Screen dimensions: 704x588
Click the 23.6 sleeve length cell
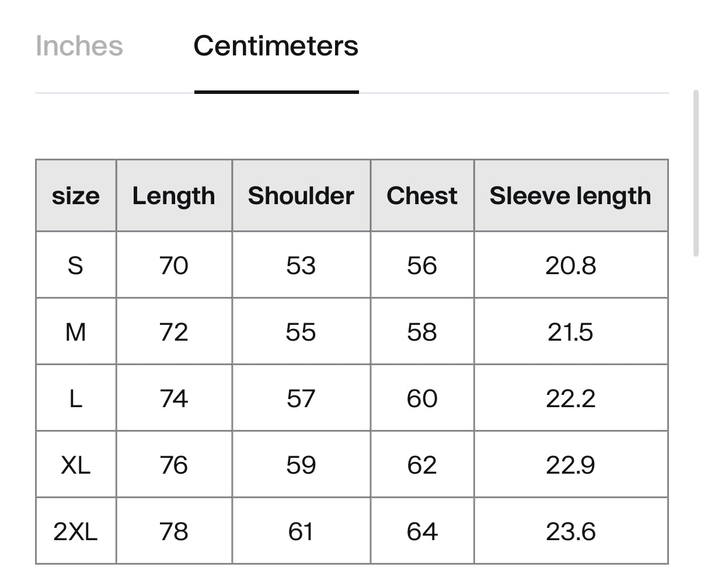[571, 531]
